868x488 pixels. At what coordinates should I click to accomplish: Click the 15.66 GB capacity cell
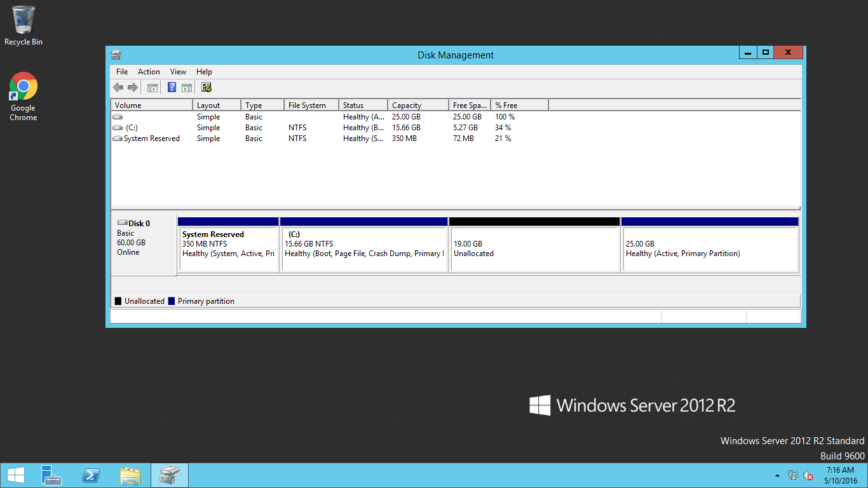(407, 128)
